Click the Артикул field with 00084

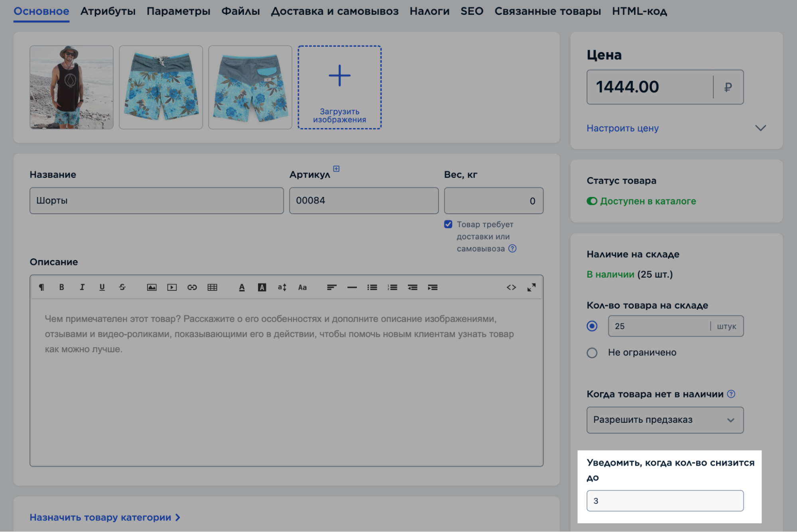[364, 201]
